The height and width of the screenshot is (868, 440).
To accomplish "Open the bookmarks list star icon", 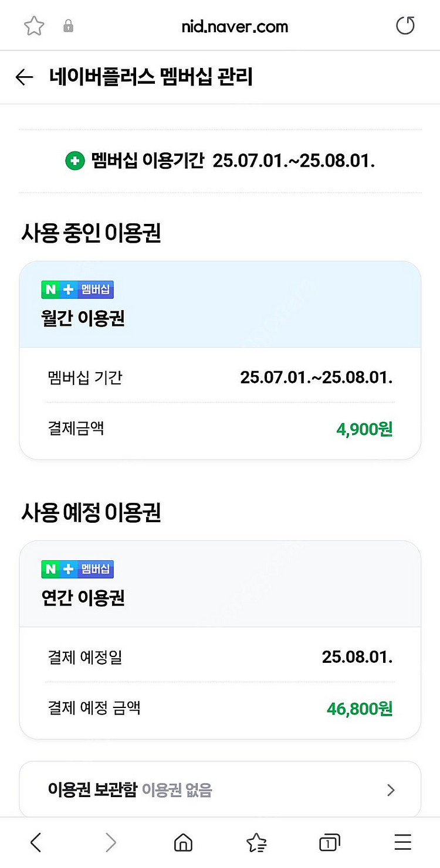I will coord(256,843).
